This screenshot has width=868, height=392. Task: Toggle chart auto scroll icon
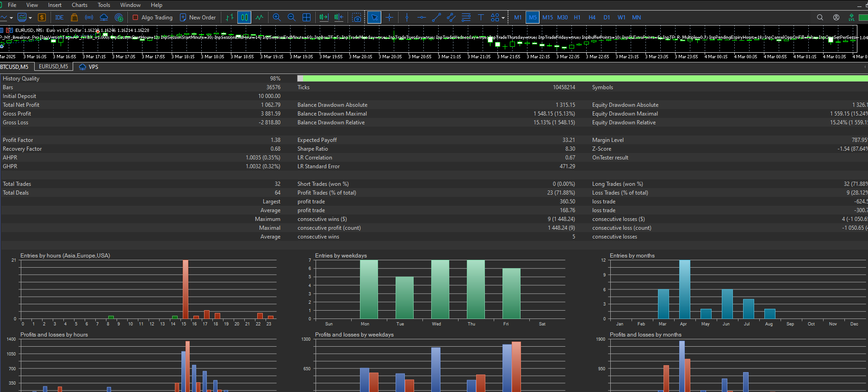324,18
